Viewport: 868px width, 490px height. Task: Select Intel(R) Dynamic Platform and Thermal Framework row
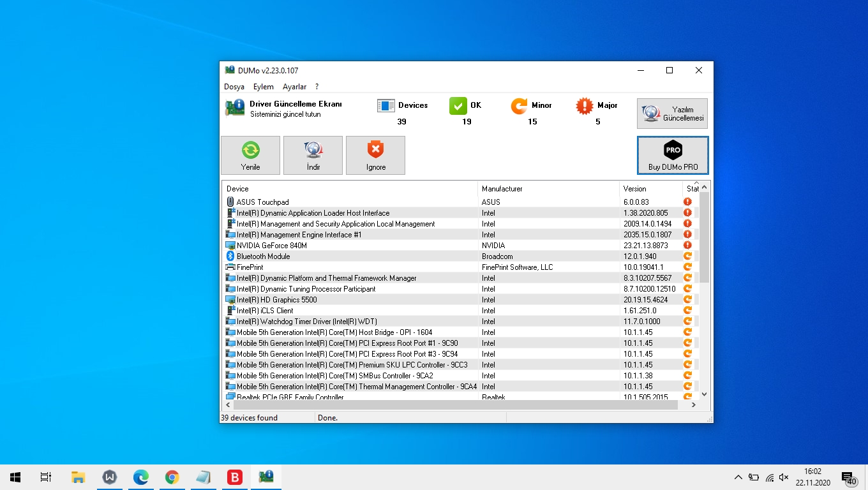[459, 278]
